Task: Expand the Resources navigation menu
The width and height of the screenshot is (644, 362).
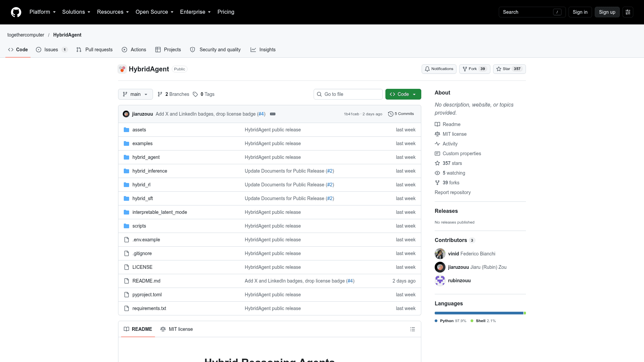Action: tap(113, 12)
